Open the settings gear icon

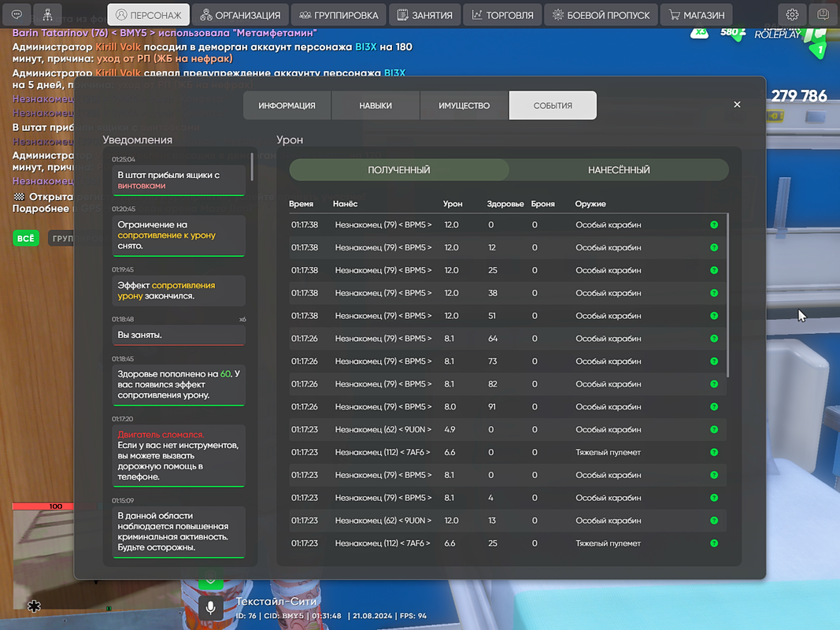(x=792, y=14)
